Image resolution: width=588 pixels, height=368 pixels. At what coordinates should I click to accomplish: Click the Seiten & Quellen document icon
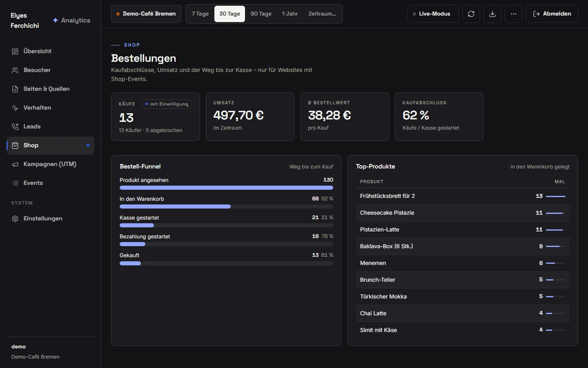(x=15, y=89)
